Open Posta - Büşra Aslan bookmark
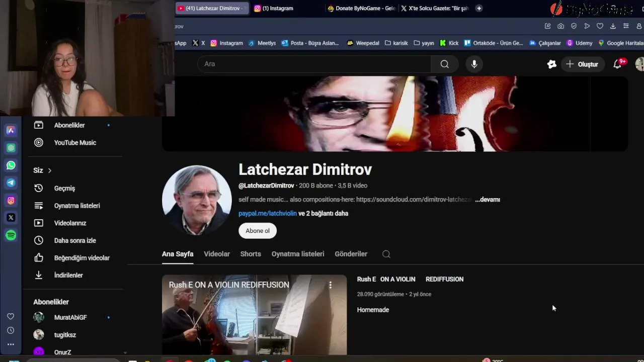Screen dimensions: 644x362 click(310, 43)
